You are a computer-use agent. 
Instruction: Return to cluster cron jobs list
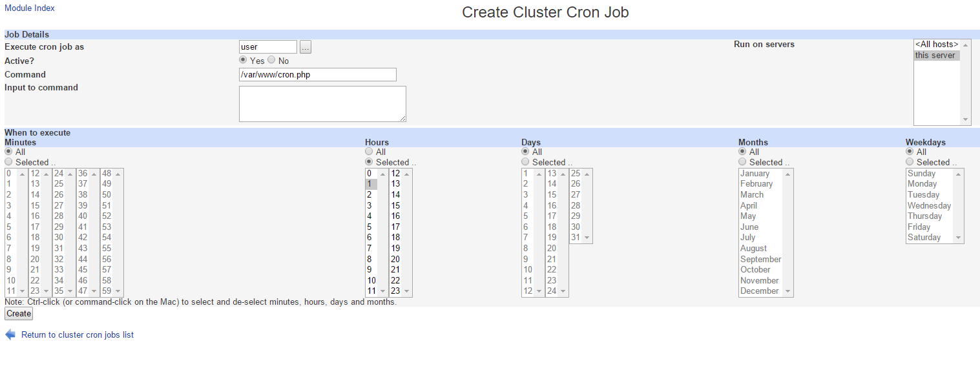(x=78, y=334)
